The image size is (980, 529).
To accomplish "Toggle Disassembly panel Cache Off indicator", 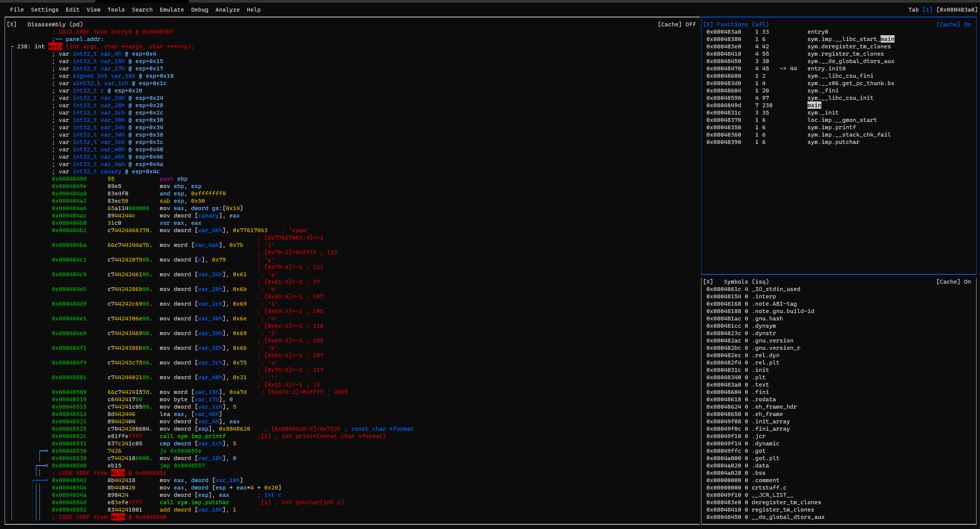I will pos(676,24).
